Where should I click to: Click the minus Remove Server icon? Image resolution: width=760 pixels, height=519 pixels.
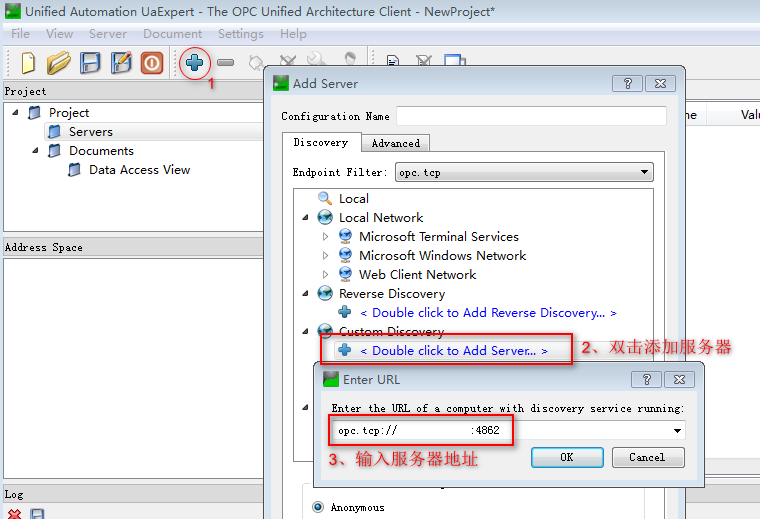tap(226, 63)
